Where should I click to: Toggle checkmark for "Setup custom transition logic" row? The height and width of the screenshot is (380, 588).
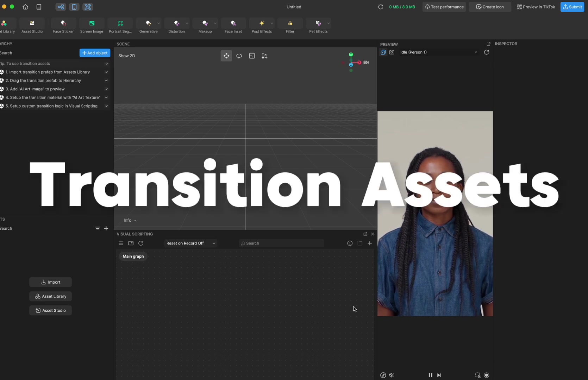click(x=106, y=106)
